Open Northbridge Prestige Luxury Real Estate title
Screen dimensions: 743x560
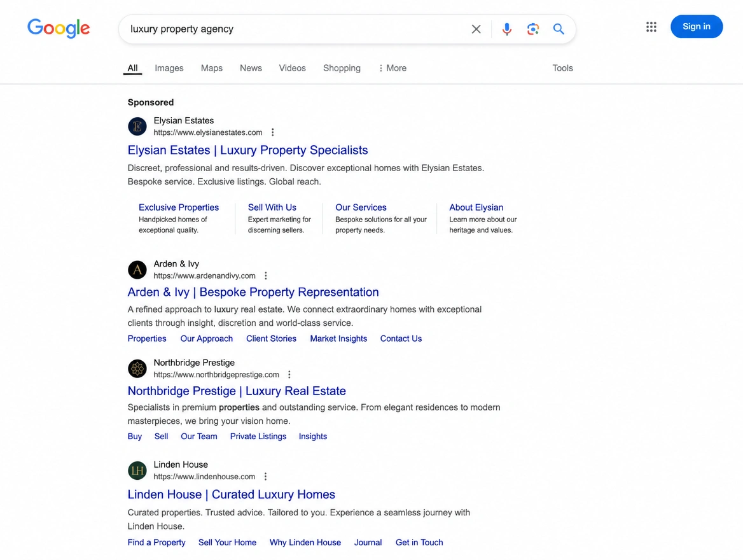[237, 391]
